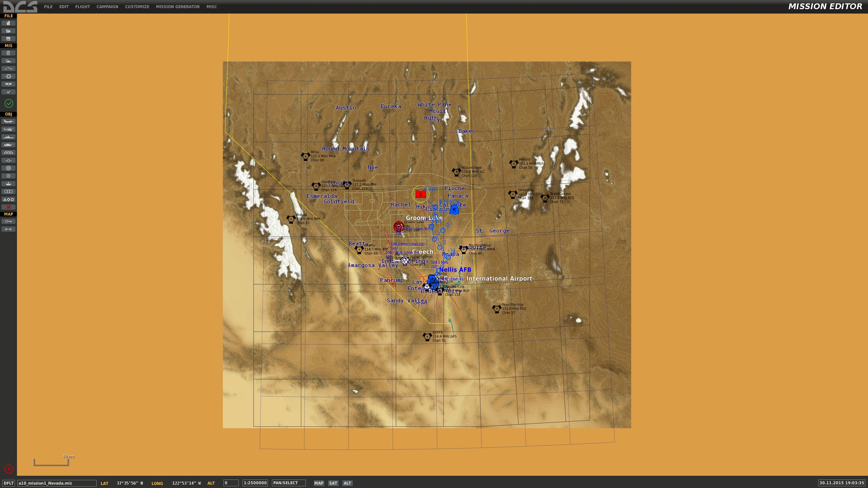
Task: Select the static object bridge icon
Action: pos(8,152)
